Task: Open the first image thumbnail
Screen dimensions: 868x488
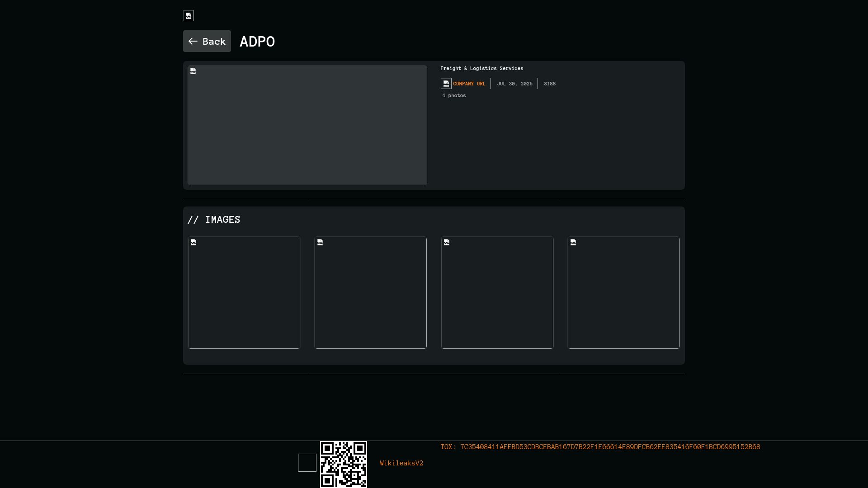Action: (x=244, y=293)
